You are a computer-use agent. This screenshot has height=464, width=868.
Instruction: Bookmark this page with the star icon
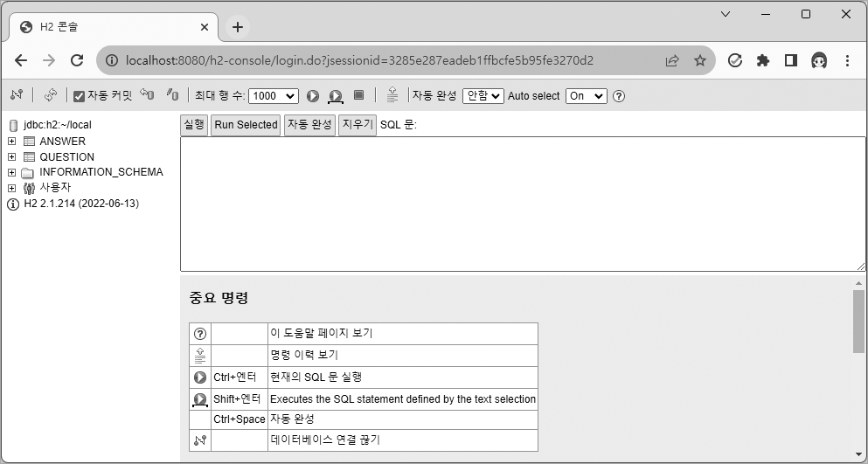700,60
